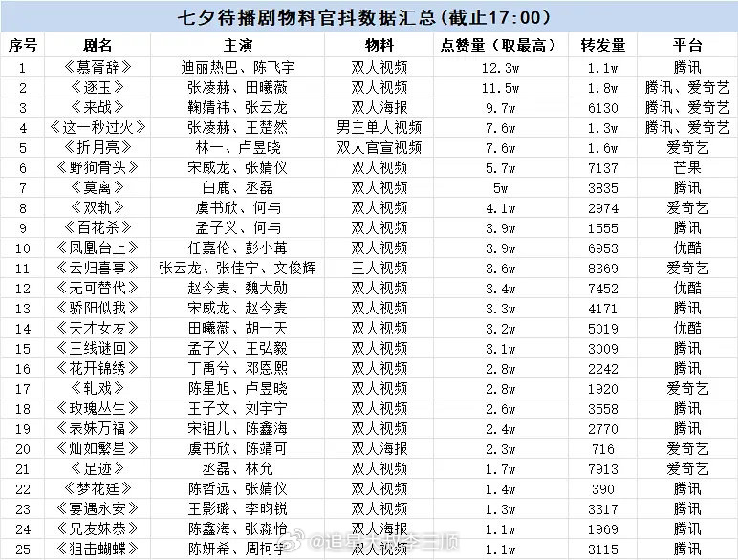Screen dimensions: 738x560
Task: Click the shares value 7137
Action: point(603,168)
